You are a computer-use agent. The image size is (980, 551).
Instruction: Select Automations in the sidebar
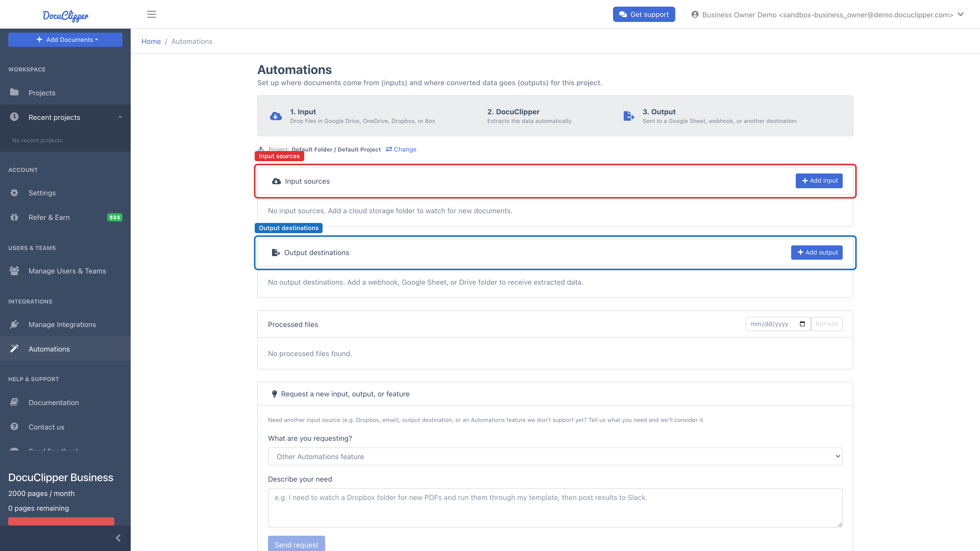[65, 349]
